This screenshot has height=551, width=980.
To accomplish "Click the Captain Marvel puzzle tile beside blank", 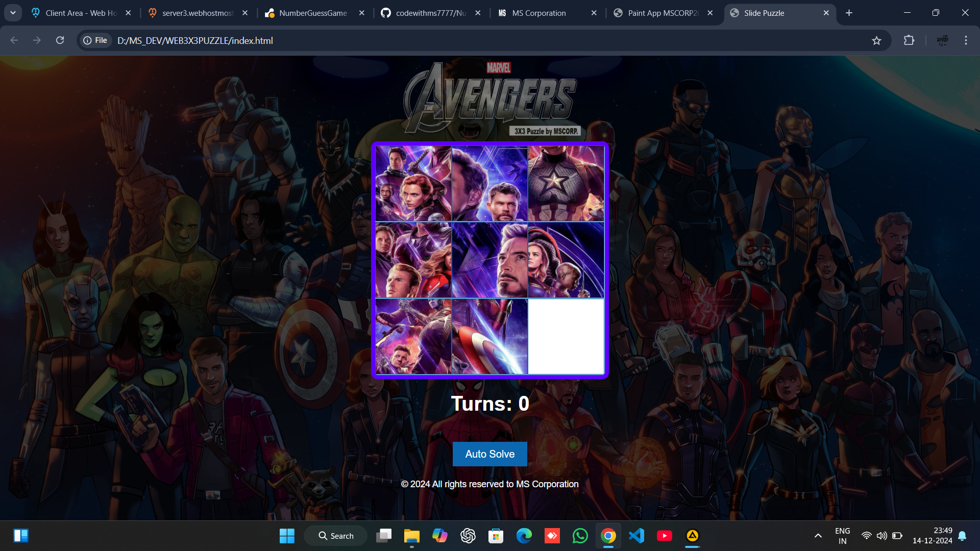I will point(566,260).
